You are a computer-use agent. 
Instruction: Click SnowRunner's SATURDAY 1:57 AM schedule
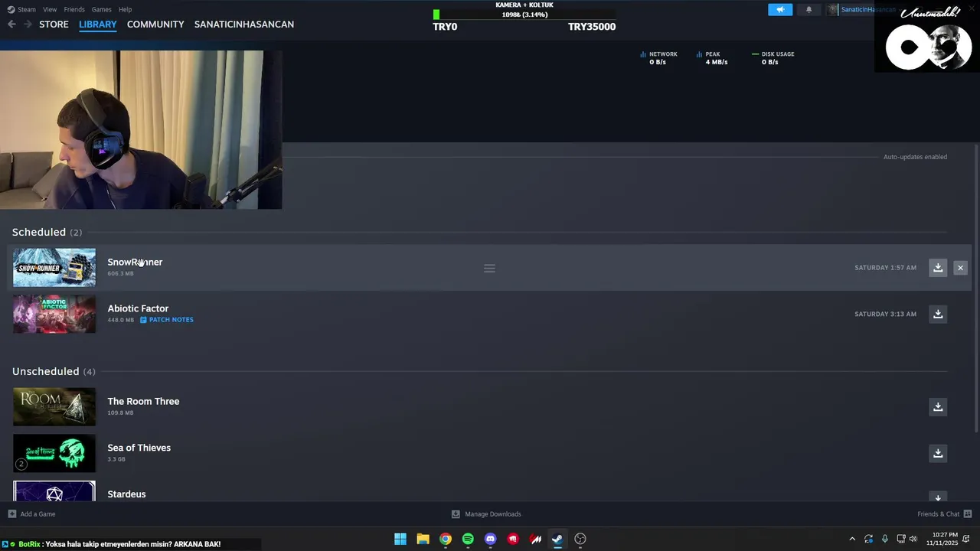coord(885,268)
